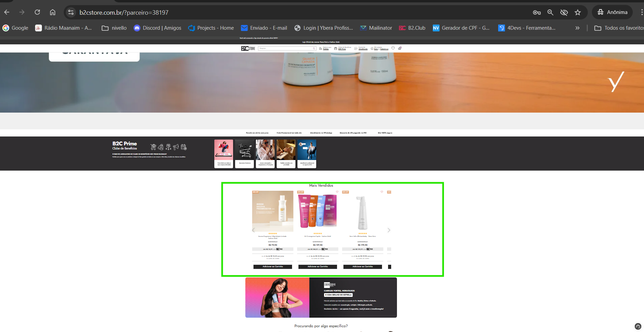644x332 pixels.
Task: Open the zoom magnifier icon in address bar
Action: (x=550, y=12)
